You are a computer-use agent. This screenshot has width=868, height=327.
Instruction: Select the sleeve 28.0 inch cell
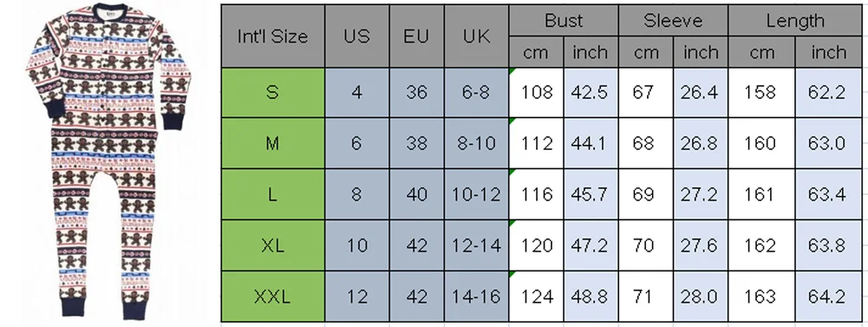pos(701,297)
